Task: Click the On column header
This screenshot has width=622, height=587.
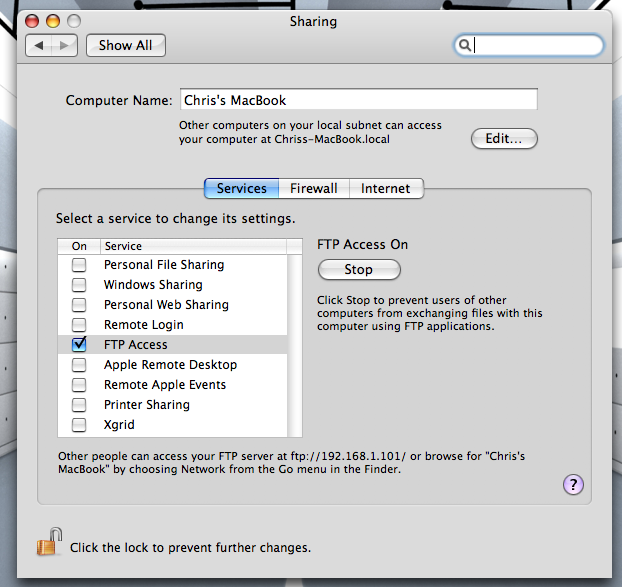Action: pyautogui.click(x=79, y=246)
